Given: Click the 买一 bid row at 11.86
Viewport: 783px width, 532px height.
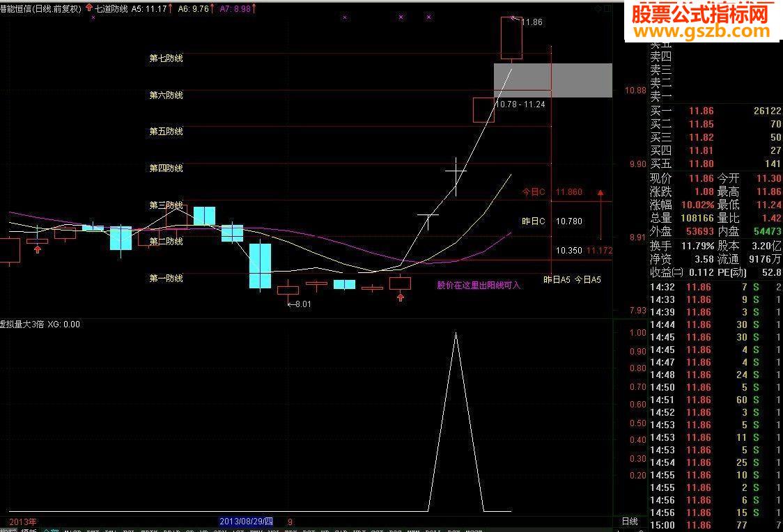Looking at the screenshot, I should [715, 111].
